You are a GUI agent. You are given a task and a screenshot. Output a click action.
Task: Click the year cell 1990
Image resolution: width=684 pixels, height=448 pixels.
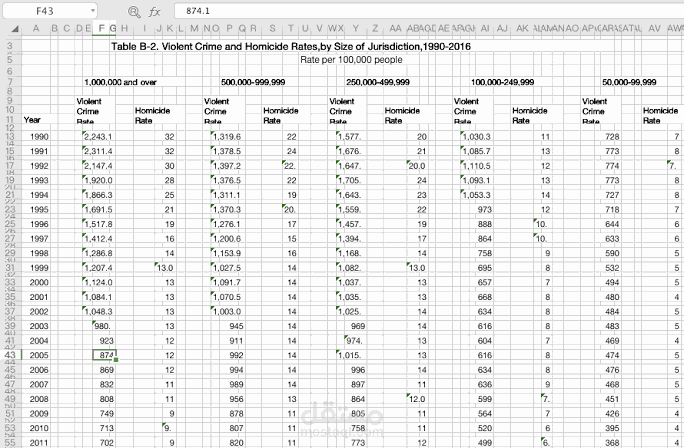point(39,137)
